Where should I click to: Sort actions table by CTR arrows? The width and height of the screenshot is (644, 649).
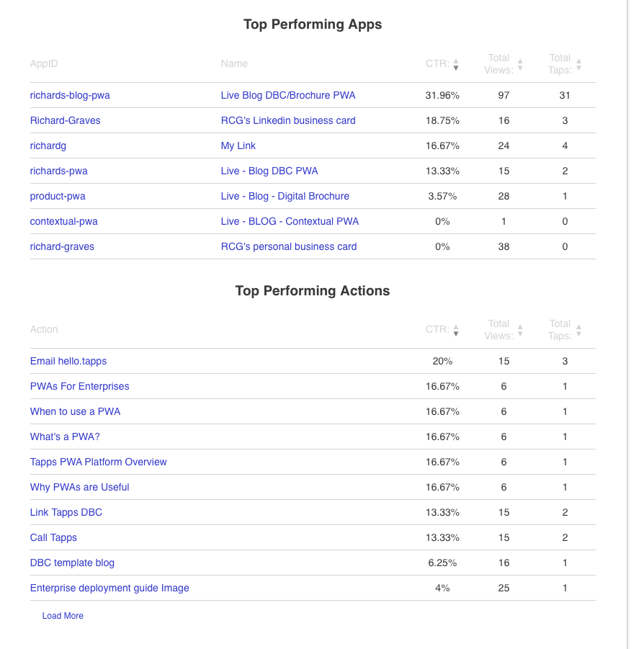456,330
